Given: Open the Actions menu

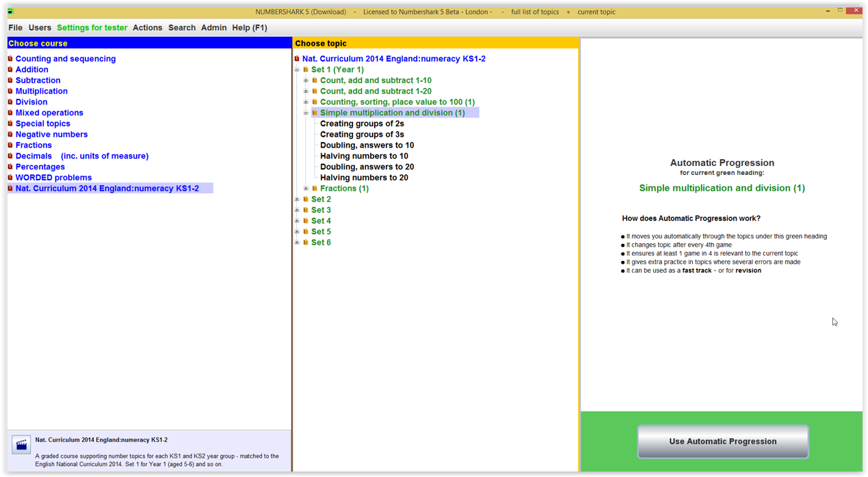Looking at the screenshot, I should [147, 28].
